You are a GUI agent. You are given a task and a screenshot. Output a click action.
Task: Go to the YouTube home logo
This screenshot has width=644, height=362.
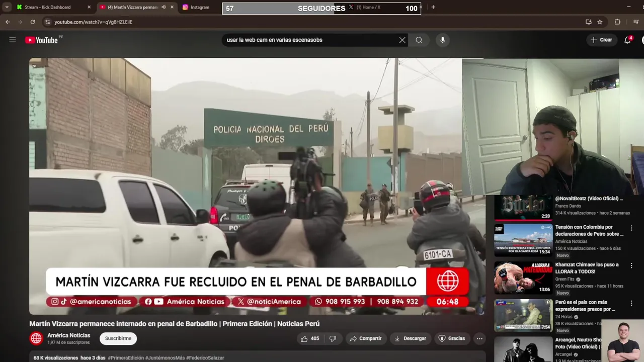click(42, 40)
